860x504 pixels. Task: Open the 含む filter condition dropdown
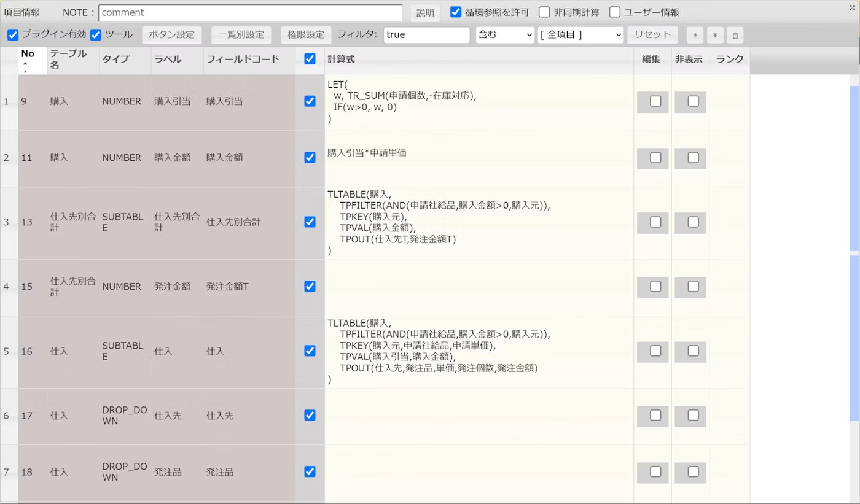pyautogui.click(x=505, y=35)
